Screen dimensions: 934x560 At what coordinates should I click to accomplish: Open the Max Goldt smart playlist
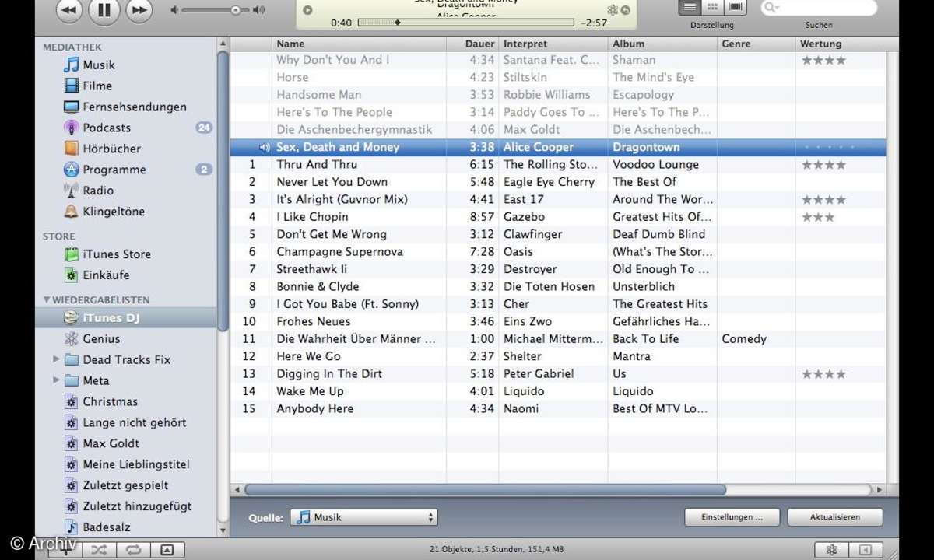coord(111,443)
